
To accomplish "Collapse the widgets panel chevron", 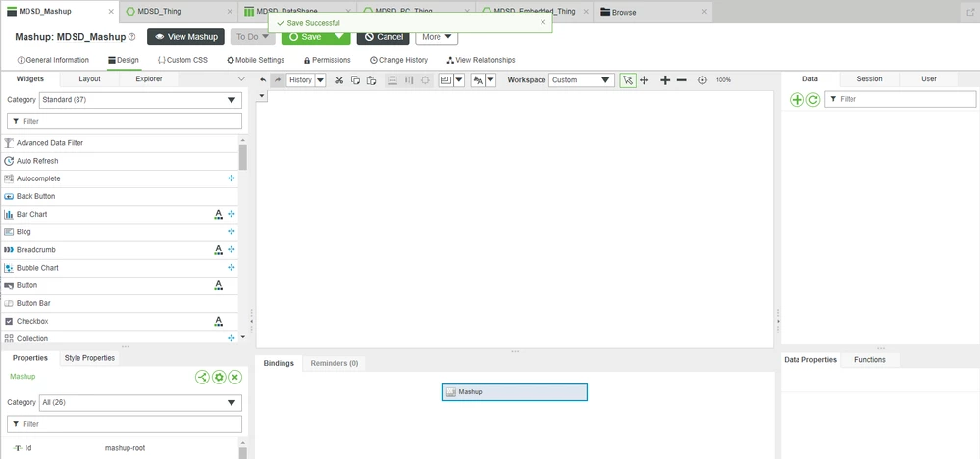I will pyautogui.click(x=242, y=79).
